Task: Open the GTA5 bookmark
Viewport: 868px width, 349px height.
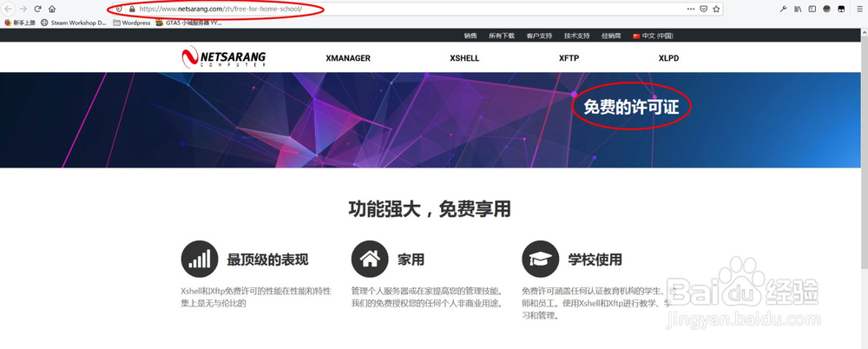Action: [188, 23]
